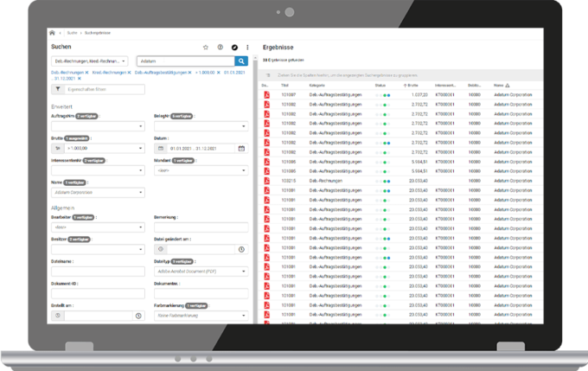Open the AuftragsNrn dropdown

99,126
